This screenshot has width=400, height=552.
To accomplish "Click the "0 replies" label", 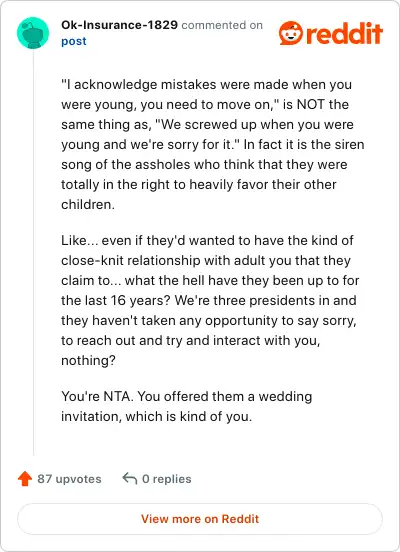I will click(167, 479).
